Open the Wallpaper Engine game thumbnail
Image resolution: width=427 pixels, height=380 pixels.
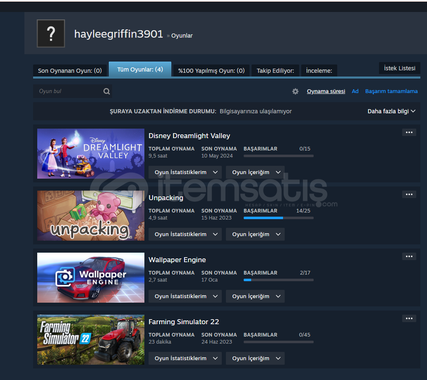(x=91, y=278)
